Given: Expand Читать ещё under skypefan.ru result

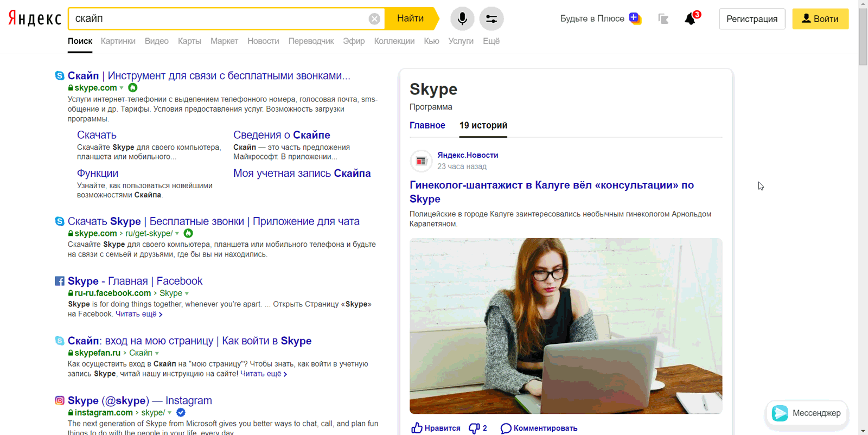Looking at the screenshot, I should pos(264,374).
